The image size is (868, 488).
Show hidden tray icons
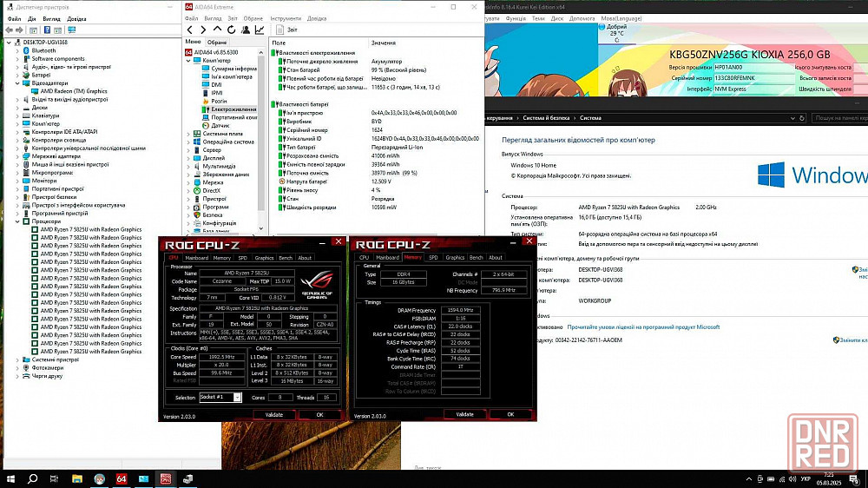click(x=749, y=479)
